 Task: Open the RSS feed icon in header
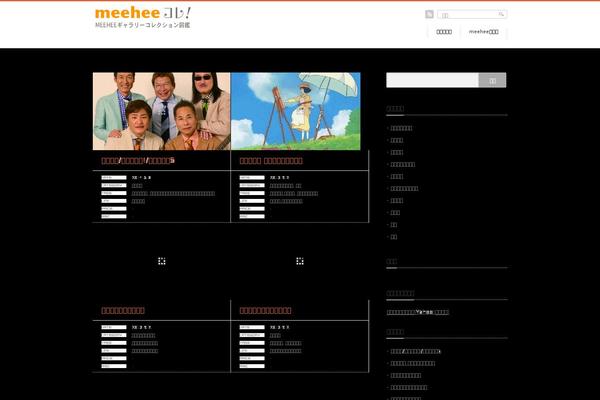pyautogui.click(x=429, y=14)
